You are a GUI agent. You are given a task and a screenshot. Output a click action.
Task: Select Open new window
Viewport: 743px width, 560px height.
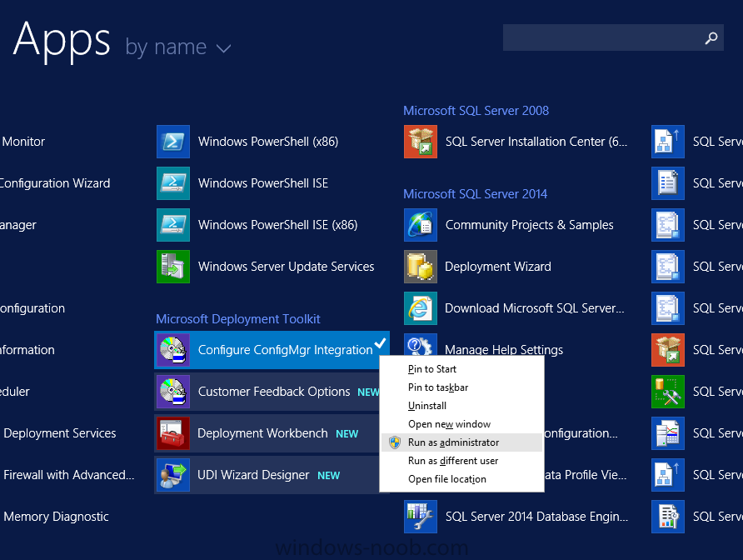pyautogui.click(x=449, y=424)
